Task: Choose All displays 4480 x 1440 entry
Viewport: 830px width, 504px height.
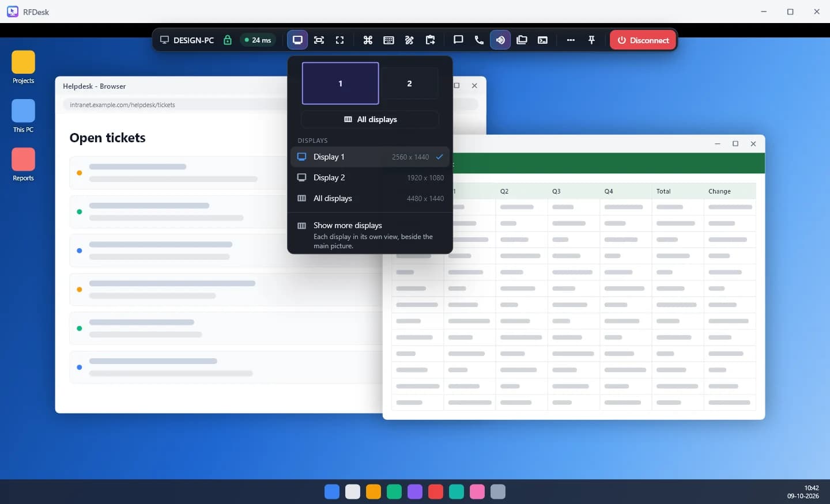Action: pos(370,198)
